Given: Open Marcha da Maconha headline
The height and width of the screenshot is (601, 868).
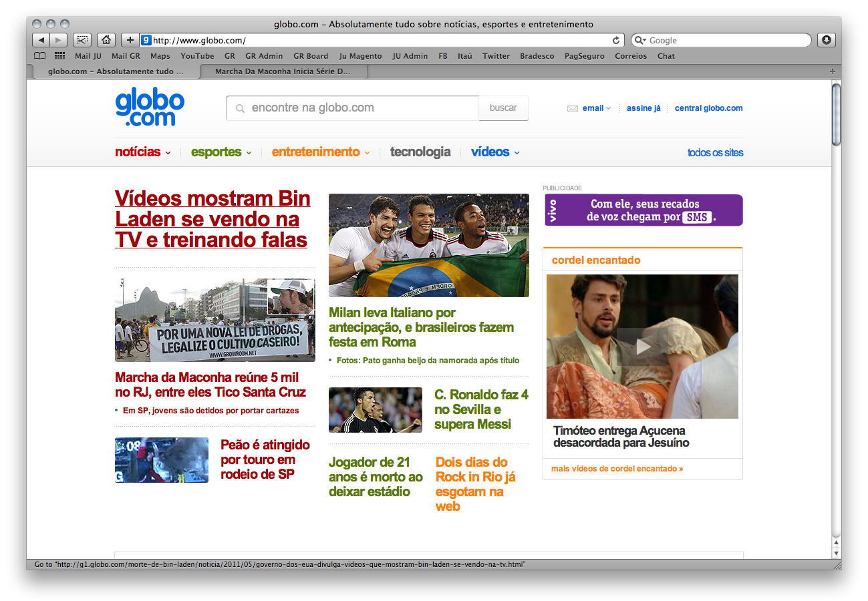Looking at the screenshot, I should 210,385.
